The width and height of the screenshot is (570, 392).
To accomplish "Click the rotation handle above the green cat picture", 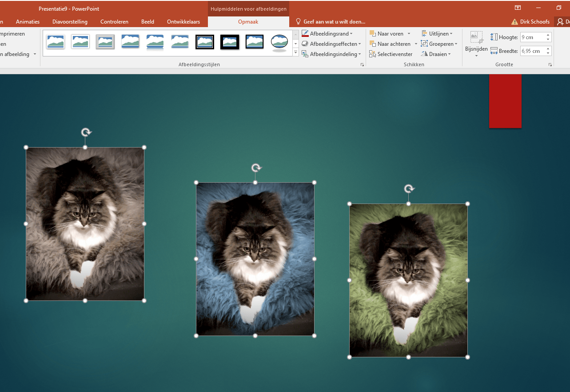I will click(409, 189).
